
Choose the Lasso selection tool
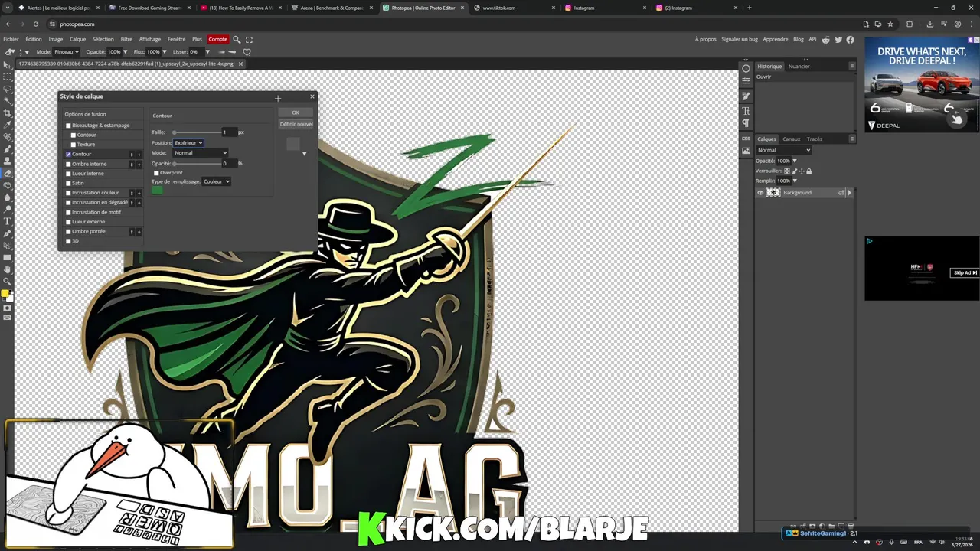coord(8,89)
